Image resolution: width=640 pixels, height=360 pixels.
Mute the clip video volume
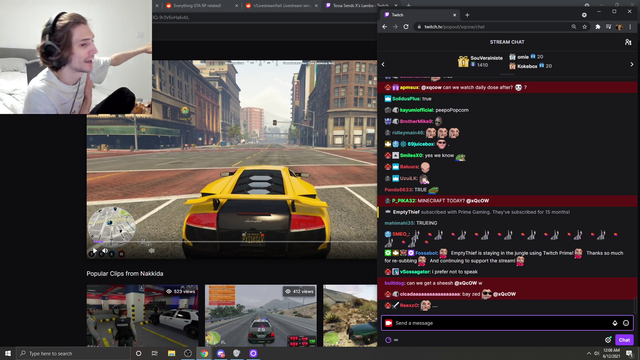(104, 251)
